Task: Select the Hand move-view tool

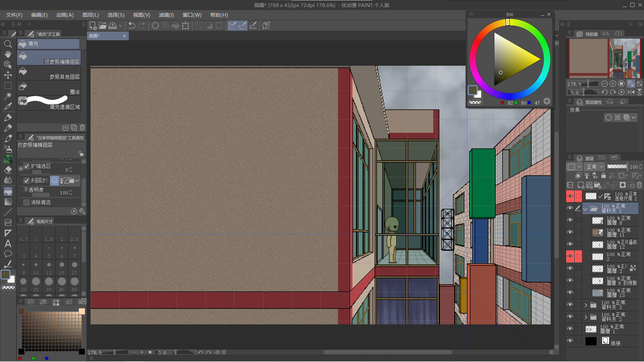Action: pos(8,54)
